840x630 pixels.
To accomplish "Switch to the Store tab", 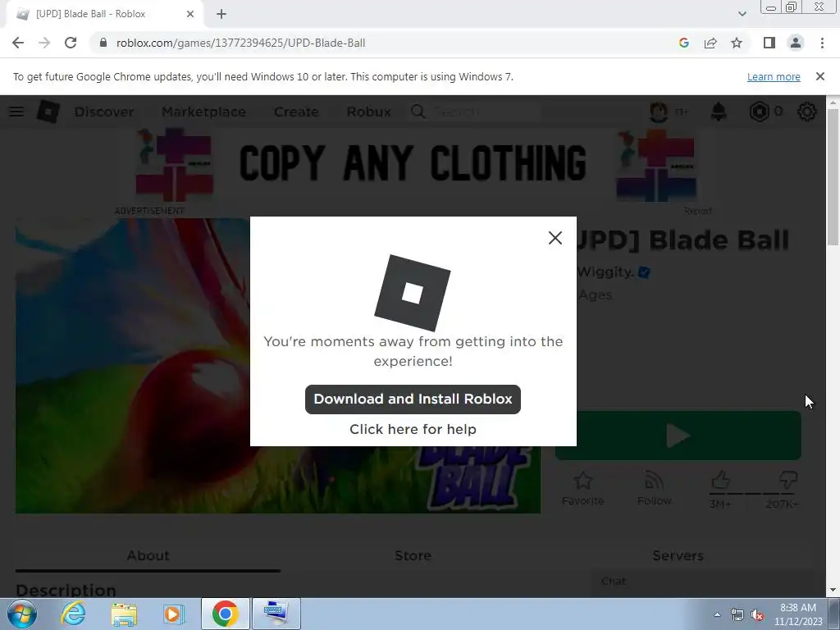I will point(413,555).
